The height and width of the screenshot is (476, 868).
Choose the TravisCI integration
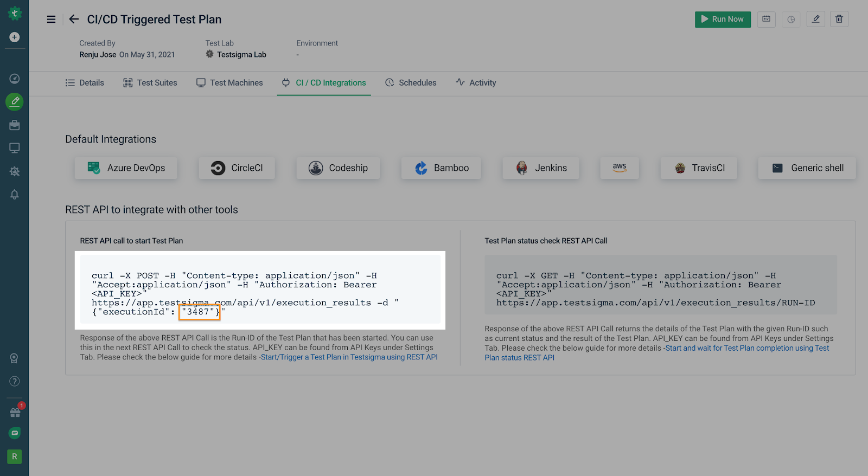699,168
